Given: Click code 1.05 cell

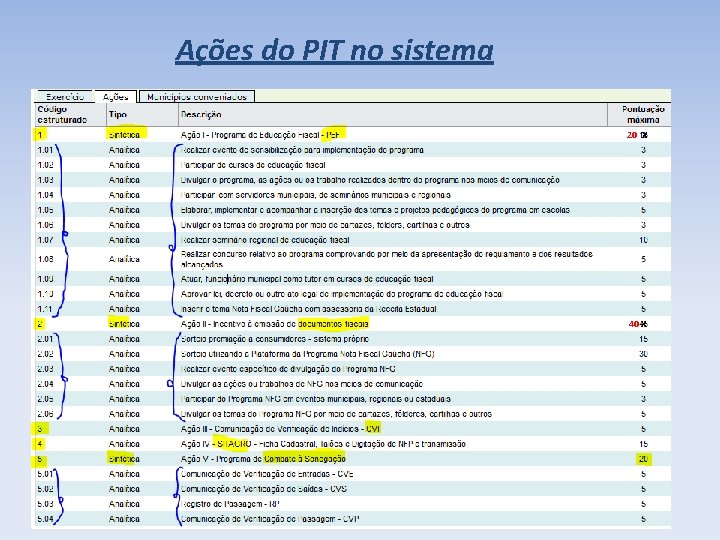Looking at the screenshot, I should (45, 210).
